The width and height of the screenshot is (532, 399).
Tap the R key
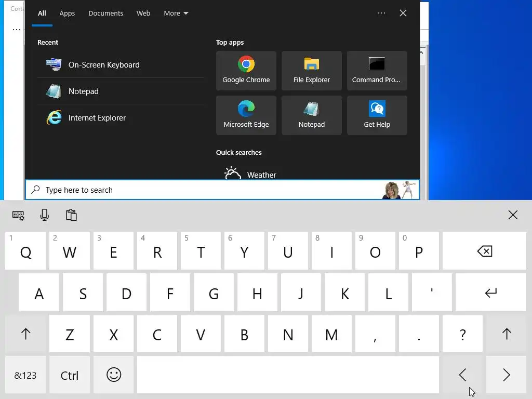pyautogui.click(x=157, y=251)
